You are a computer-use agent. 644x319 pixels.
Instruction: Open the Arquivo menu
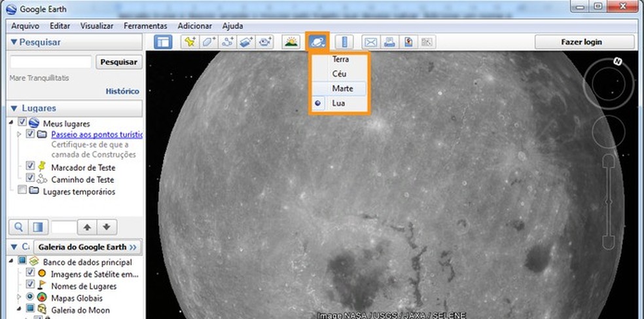click(25, 26)
